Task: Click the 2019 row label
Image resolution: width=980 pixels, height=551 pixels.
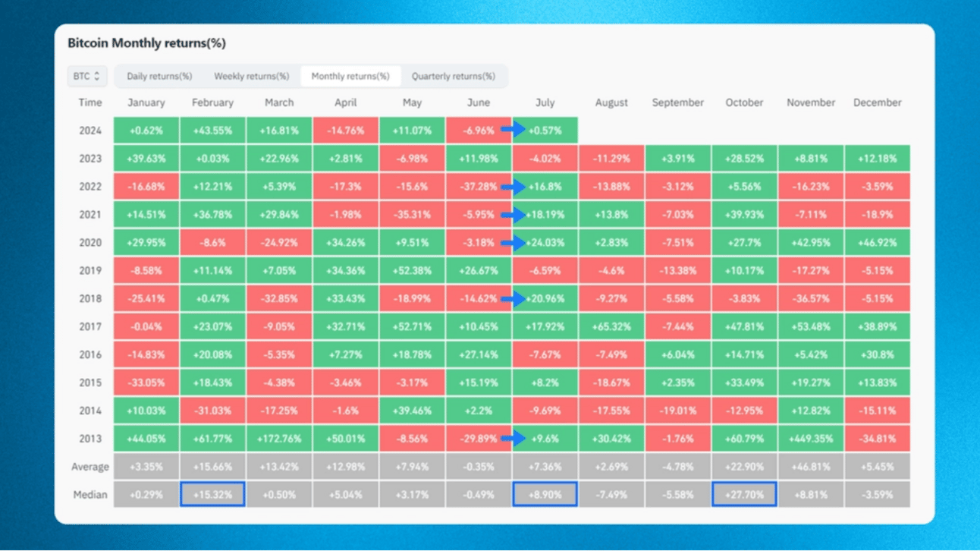Action: point(90,271)
